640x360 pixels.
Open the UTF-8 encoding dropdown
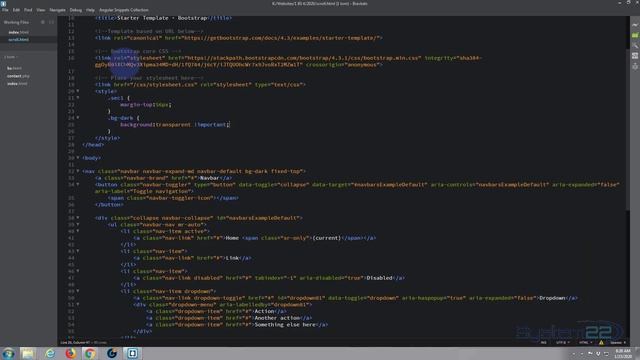pos(563,343)
